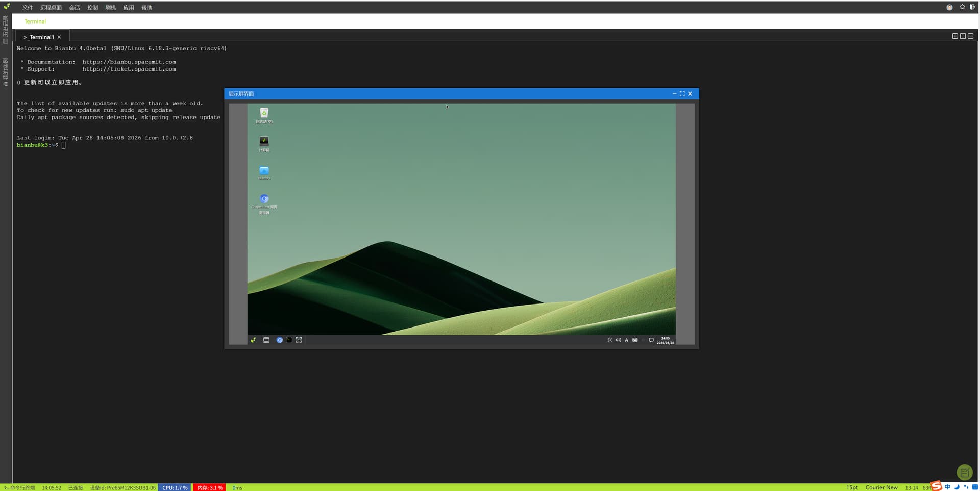Viewport: 980px width, 491px height.
Task: Open the 文件 menu
Action: coord(28,8)
